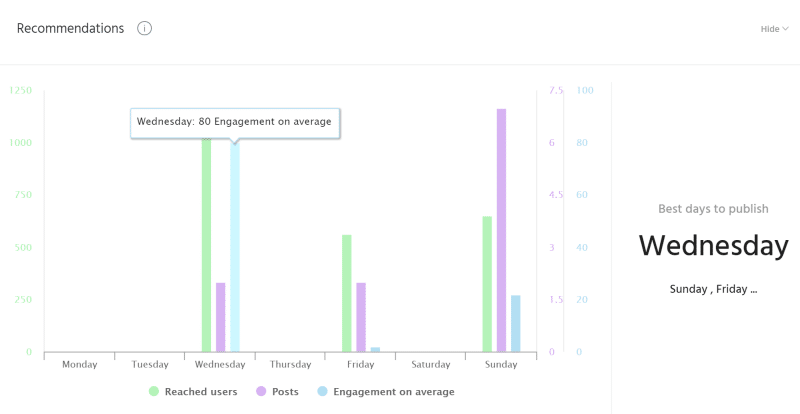Click the Wednesday axis label
800x414 pixels.
tap(220, 365)
